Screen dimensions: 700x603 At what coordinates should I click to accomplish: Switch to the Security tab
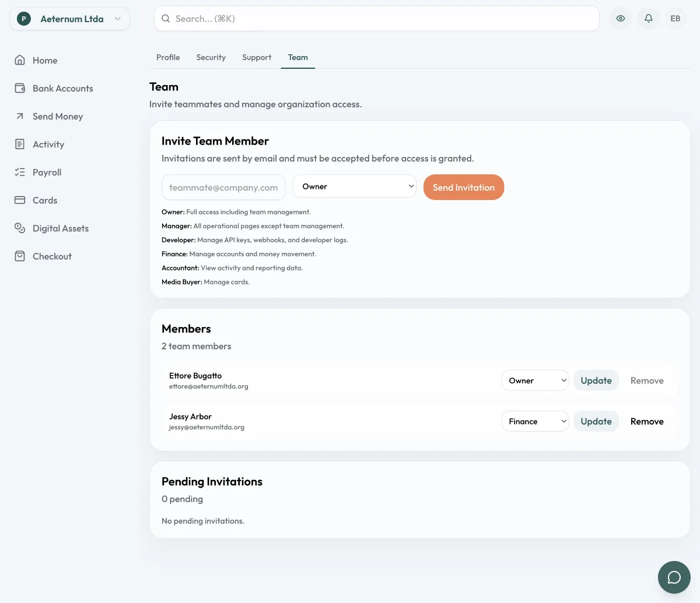pos(211,57)
